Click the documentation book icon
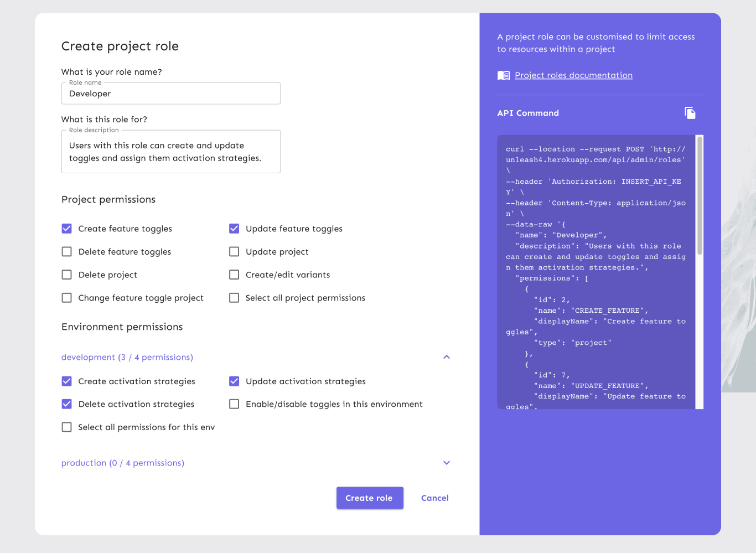The image size is (756, 553). click(503, 75)
